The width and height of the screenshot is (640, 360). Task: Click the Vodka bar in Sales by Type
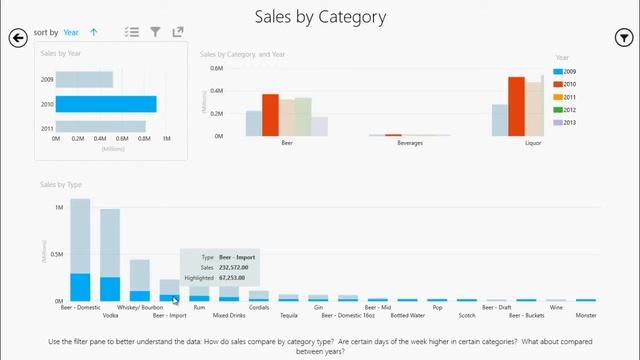(x=110, y=255)
